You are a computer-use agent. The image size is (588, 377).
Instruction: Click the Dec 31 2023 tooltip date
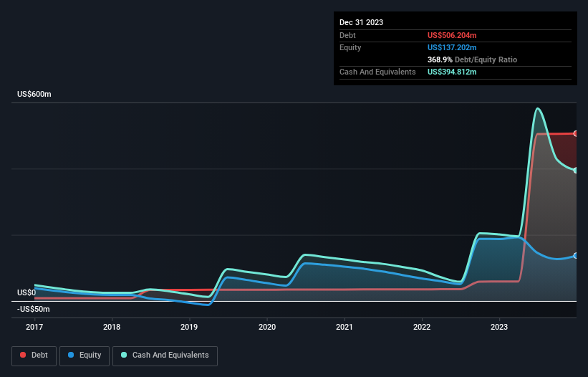361,22
